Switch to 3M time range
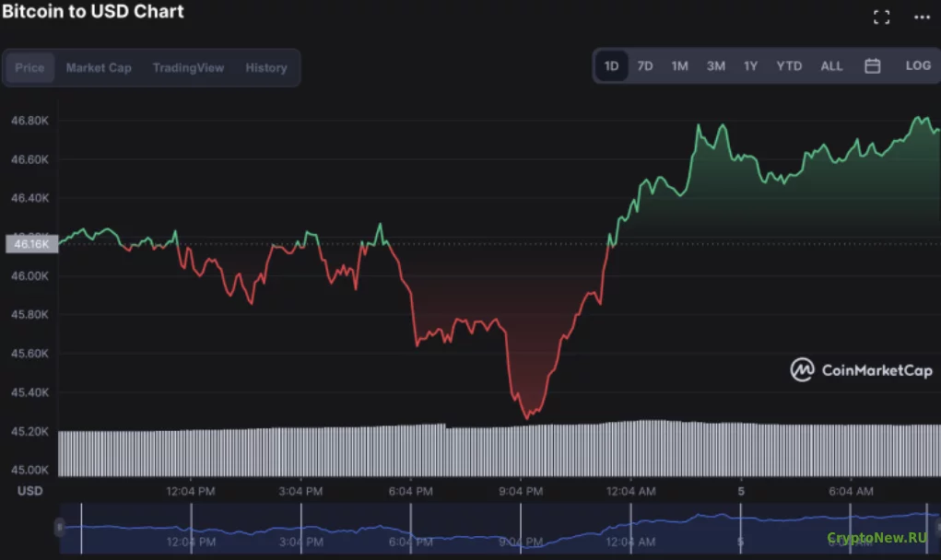The height and width of the screenshot is (560, 941). 715,66
